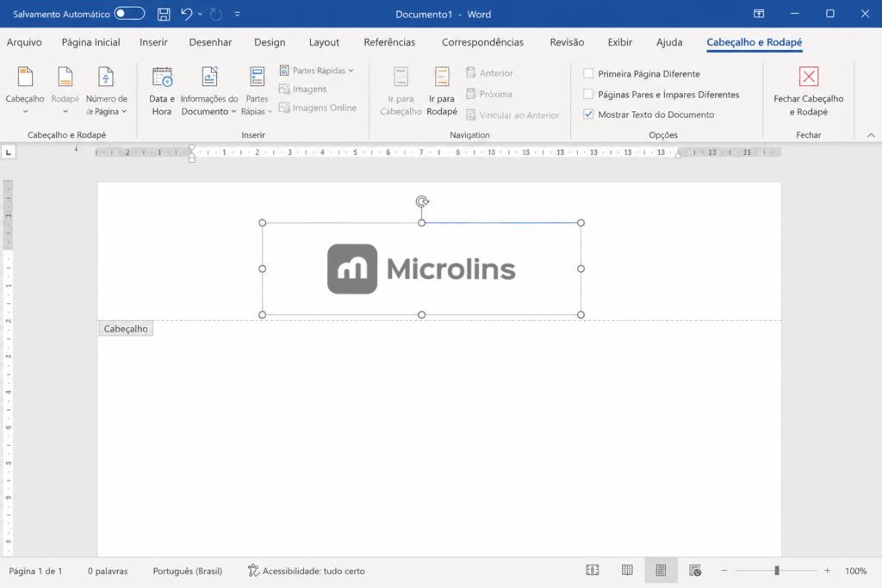The image size is (882, 588).
Task: Click the Próxima navigation button
Action: 489,94
